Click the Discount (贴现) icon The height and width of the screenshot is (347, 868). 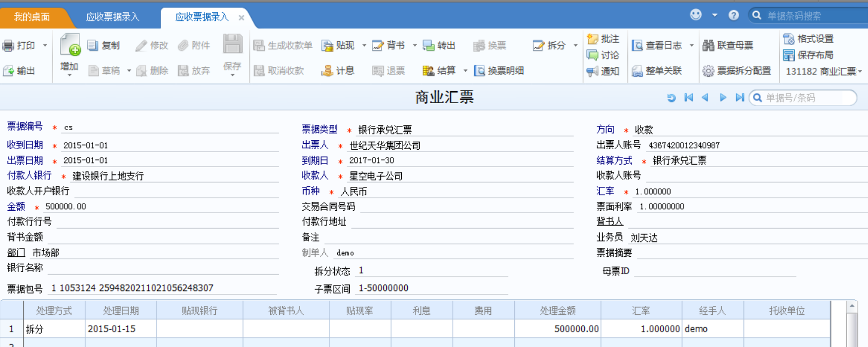(x=327, y=46)
